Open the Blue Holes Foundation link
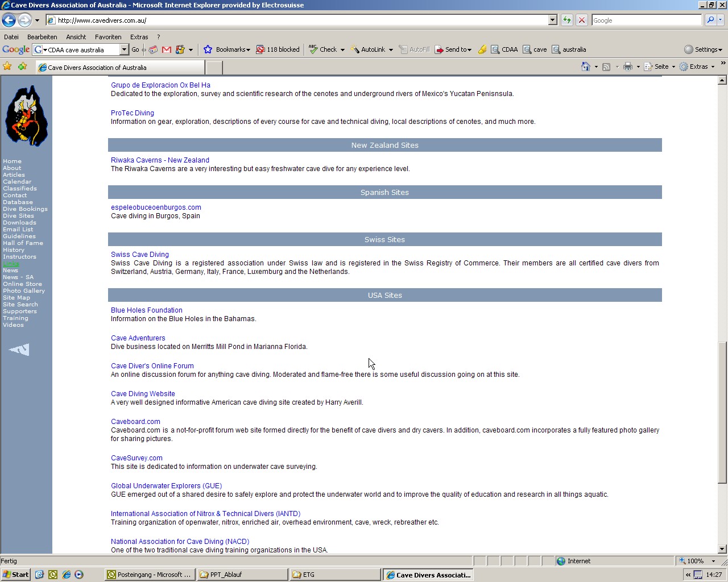This screenshot has height=582, width=728. (x=147, y=310)
